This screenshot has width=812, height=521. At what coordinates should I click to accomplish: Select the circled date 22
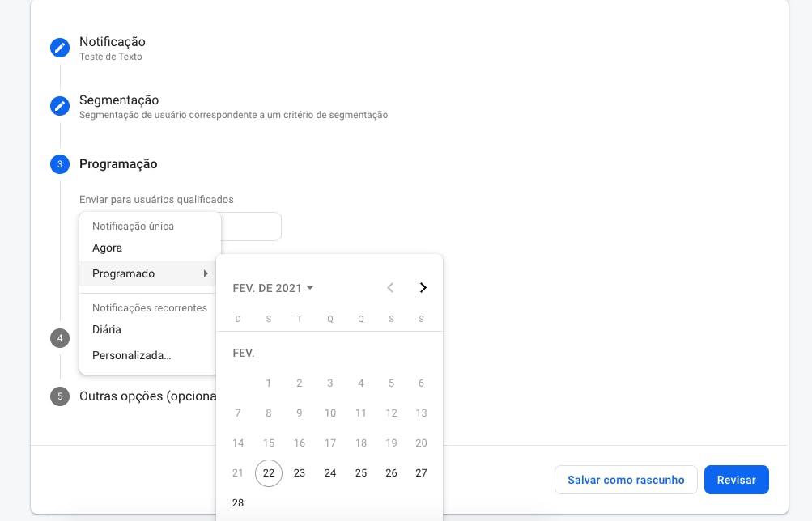[268, 472]
